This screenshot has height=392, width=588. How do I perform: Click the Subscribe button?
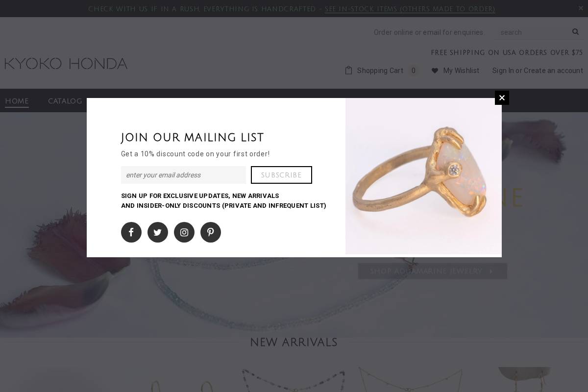(x=281, y=175)
